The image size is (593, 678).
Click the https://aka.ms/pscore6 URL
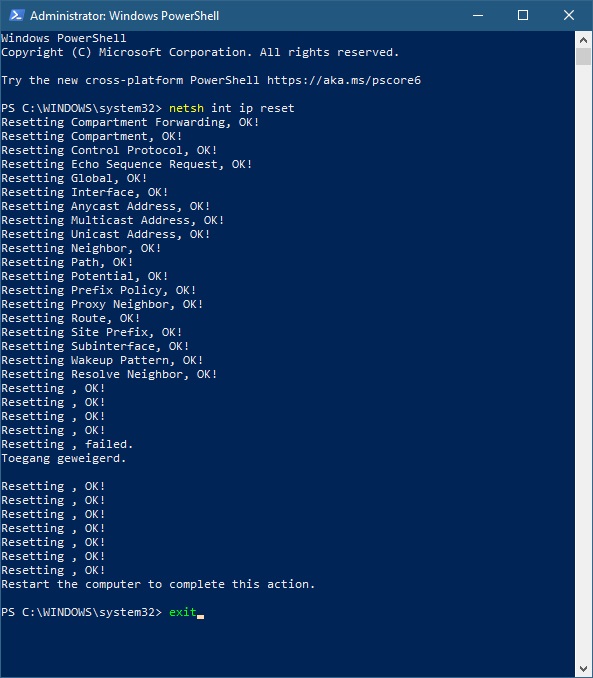344,80
